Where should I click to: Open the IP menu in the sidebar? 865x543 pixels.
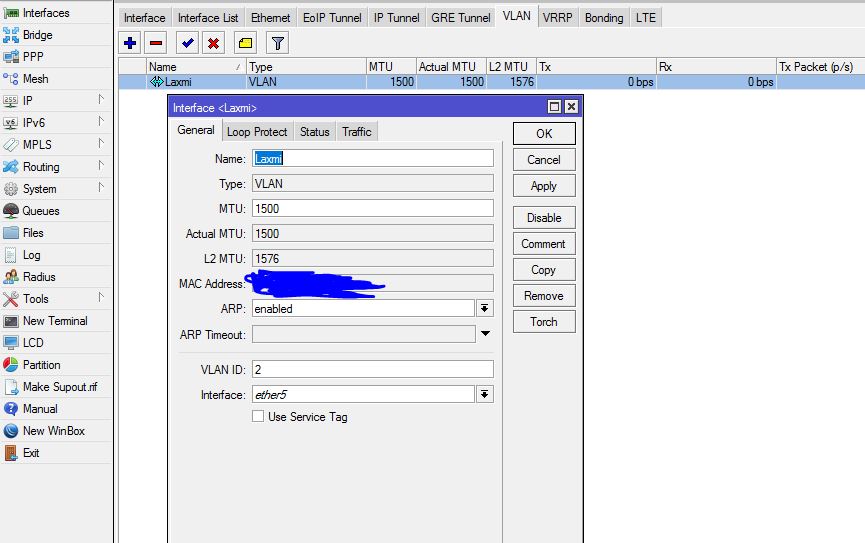click(x=55, y=101)
